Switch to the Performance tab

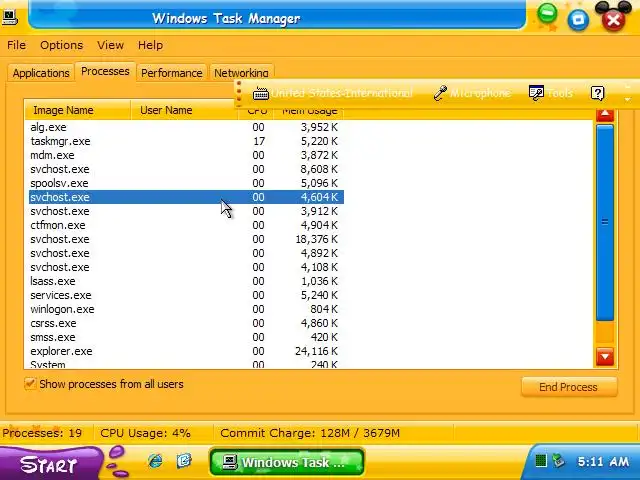172,73
